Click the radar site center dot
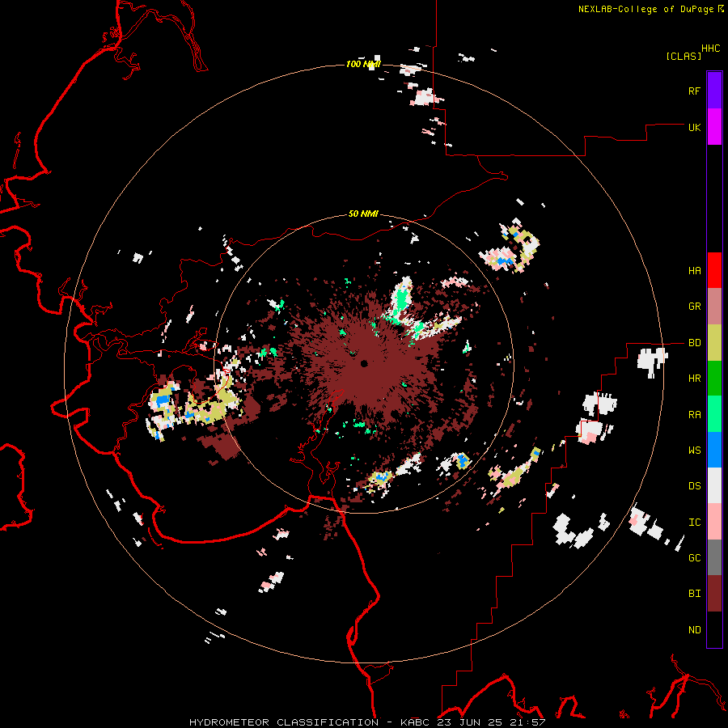 tap(364, 363)
